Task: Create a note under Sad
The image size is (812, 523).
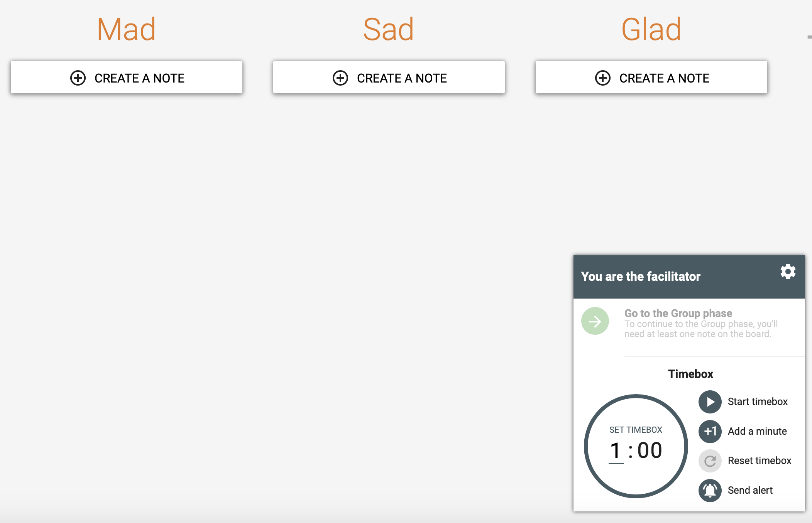Action: coord(389,77)
